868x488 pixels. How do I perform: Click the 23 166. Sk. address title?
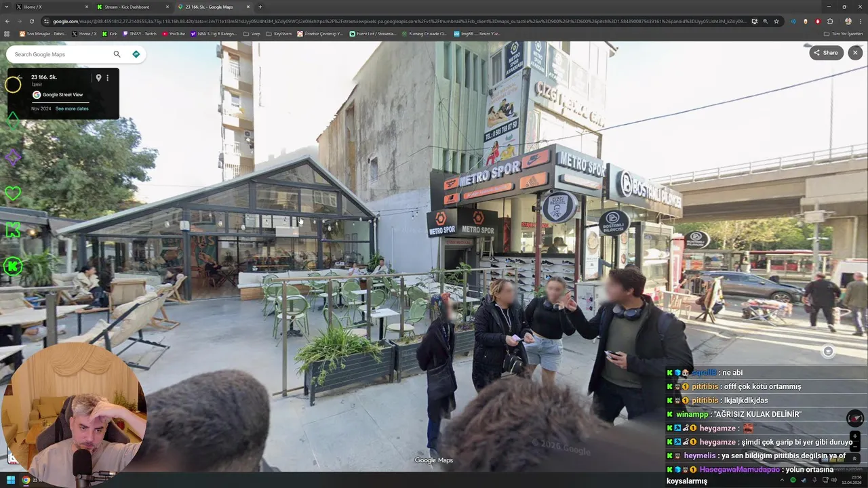pyautogui.click(x=44, y=77)
